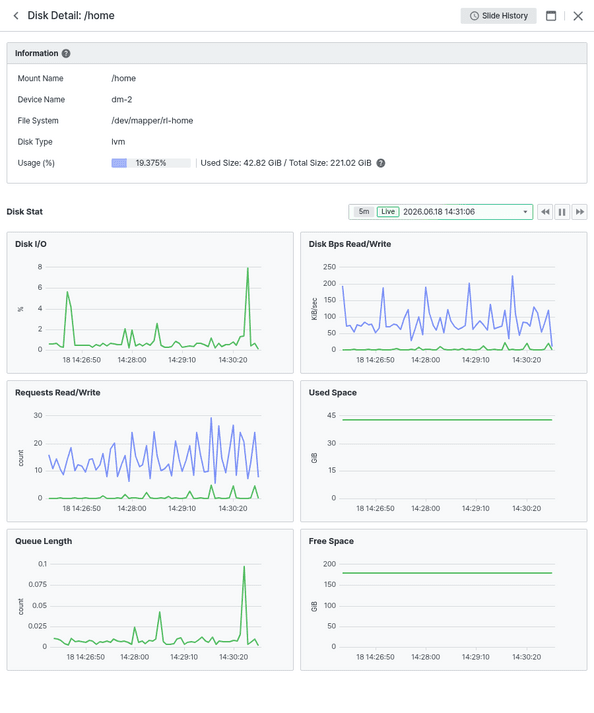Open the 2026.06.18 14:31:06 time picker
Screen dimensions: 594x713
point(439,212)
